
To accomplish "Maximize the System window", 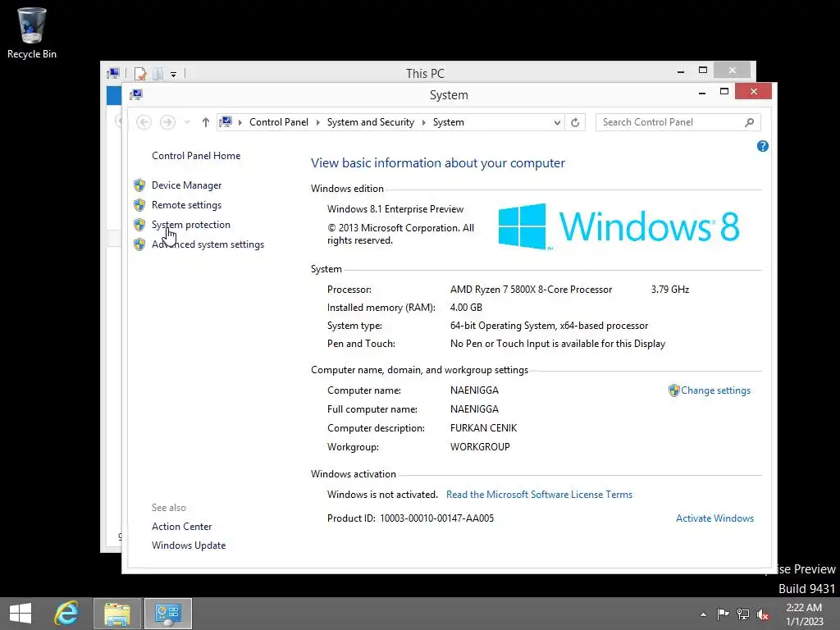I will (x=724, y=92).
